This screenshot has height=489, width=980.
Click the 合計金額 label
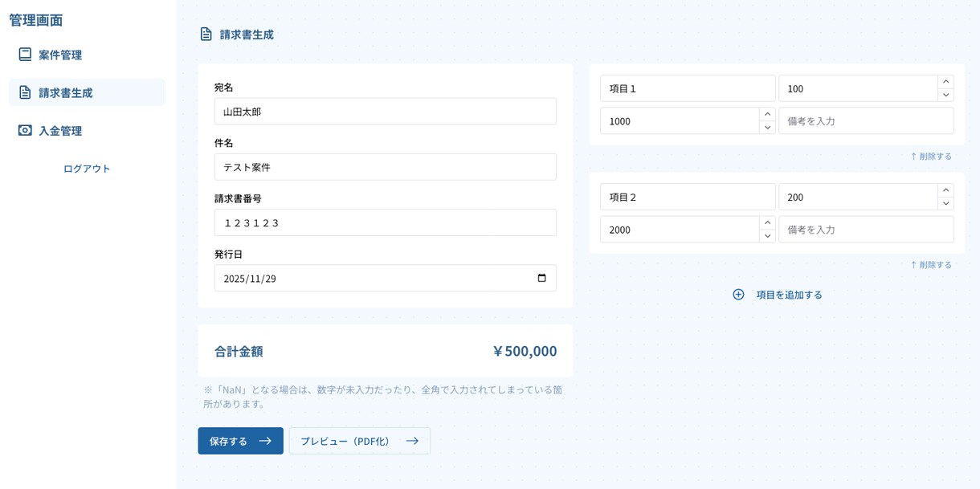coord(239,351)
